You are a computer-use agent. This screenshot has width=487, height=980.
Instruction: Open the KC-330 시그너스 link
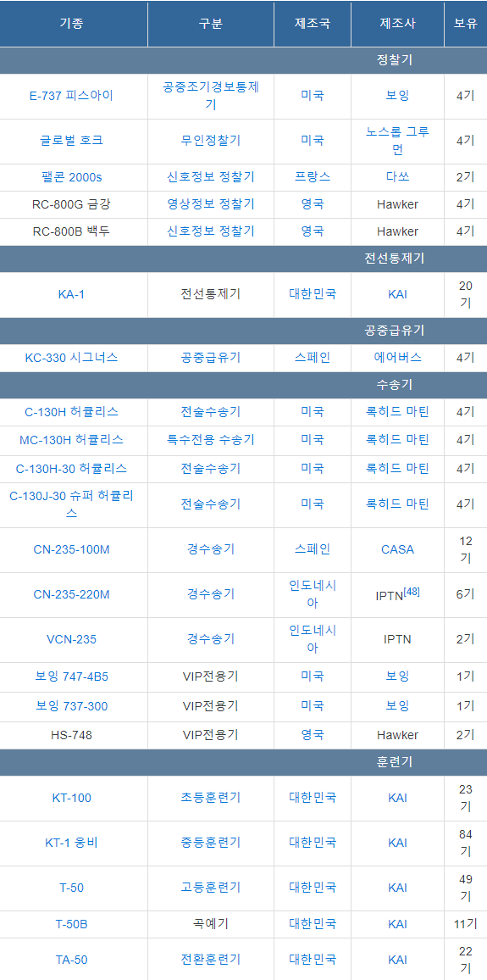[71, 358]
